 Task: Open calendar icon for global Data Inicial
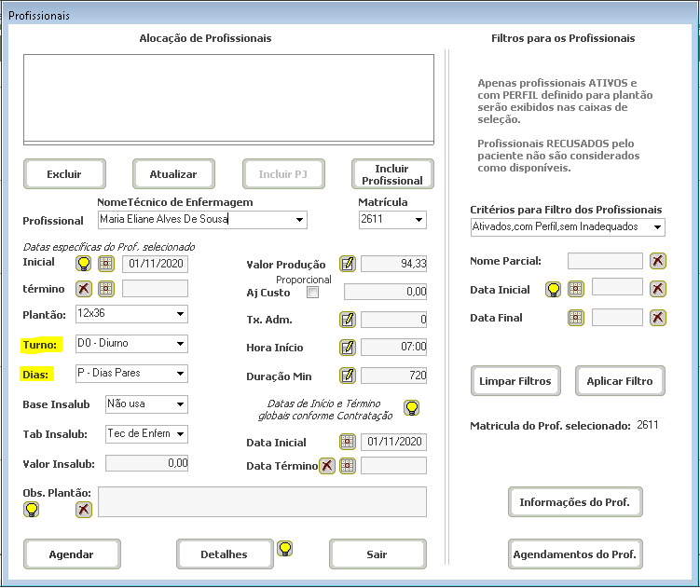348,442
